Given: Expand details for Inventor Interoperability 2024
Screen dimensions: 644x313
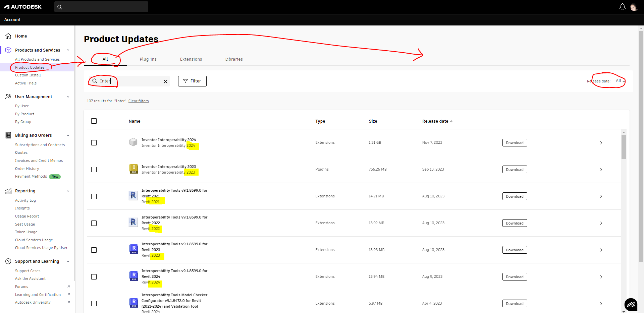Looking at the screenshot, I should coord(601,142).
